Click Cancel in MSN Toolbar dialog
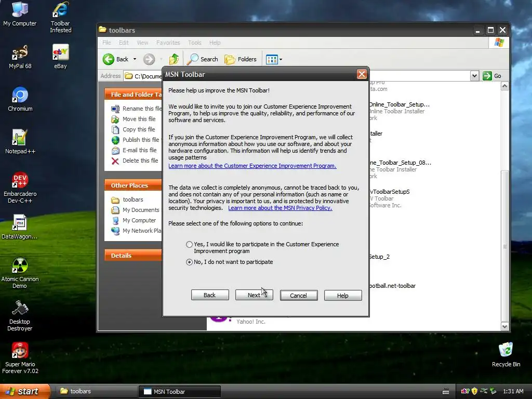Image resolution: width=532 pixels, height=399 pixels. 299,295
